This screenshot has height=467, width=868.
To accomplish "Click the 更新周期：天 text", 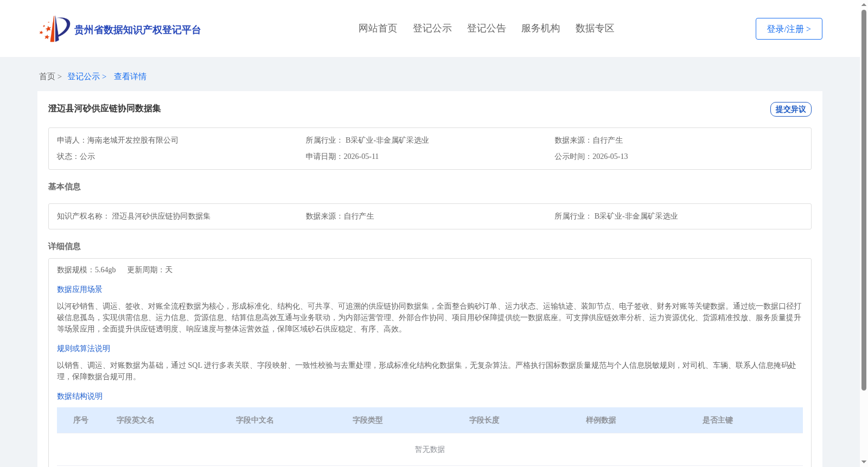I will pyautogui.click(x=150, y=270).
